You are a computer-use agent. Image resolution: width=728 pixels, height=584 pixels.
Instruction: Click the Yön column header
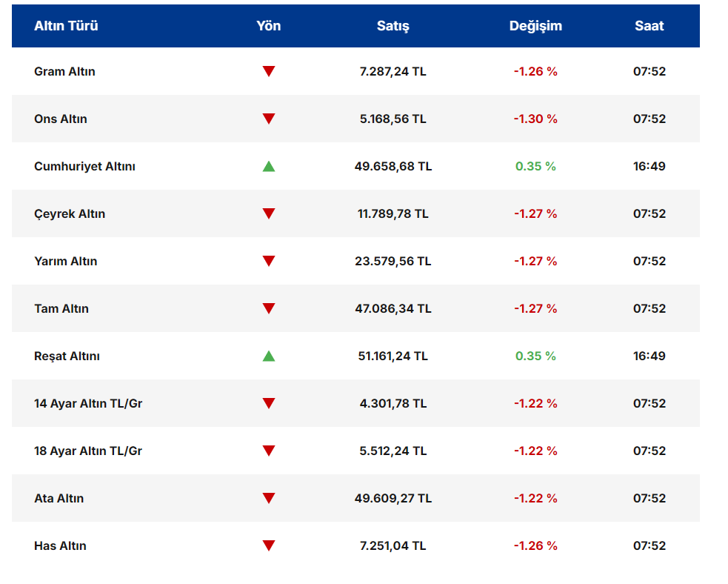[269, 26]
